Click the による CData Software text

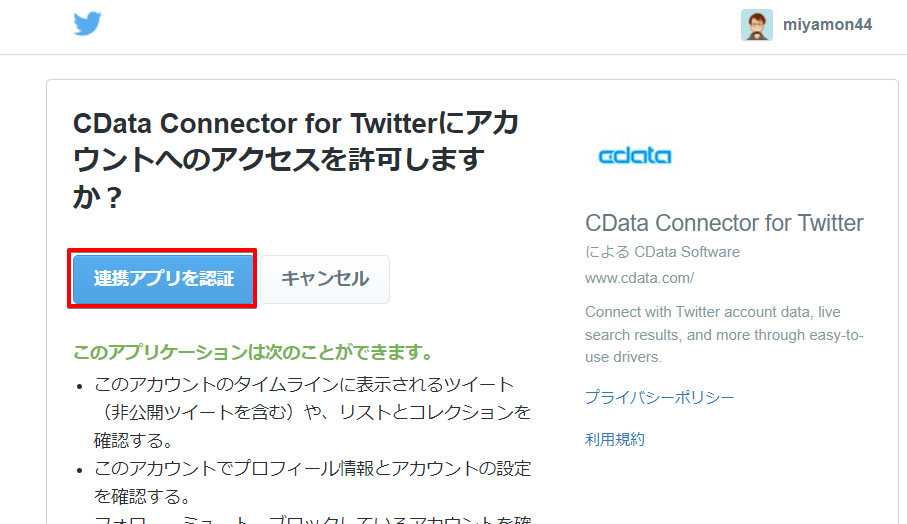(x=662, y=251)
